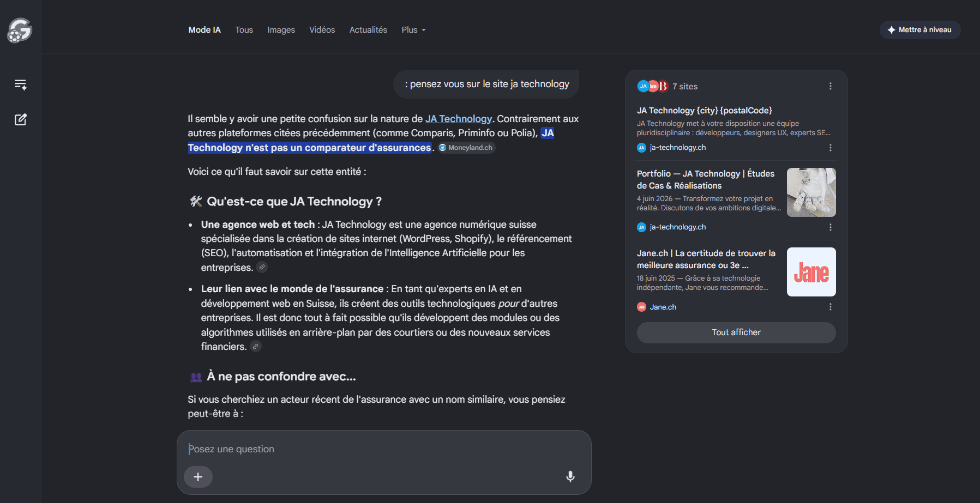Open the 'JA Technology {city} {postalCode}' result
The width and height of the screenshot is (980, 503).
[x=705, y=111]
